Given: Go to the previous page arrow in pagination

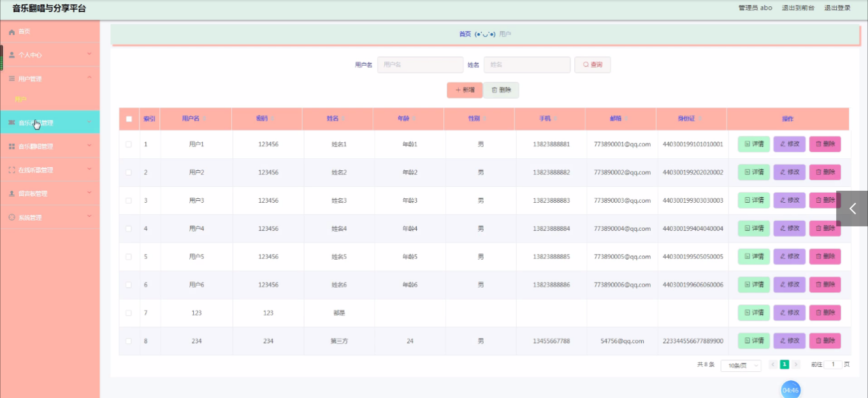Looking at the screenshot, I should click(772, 365).
